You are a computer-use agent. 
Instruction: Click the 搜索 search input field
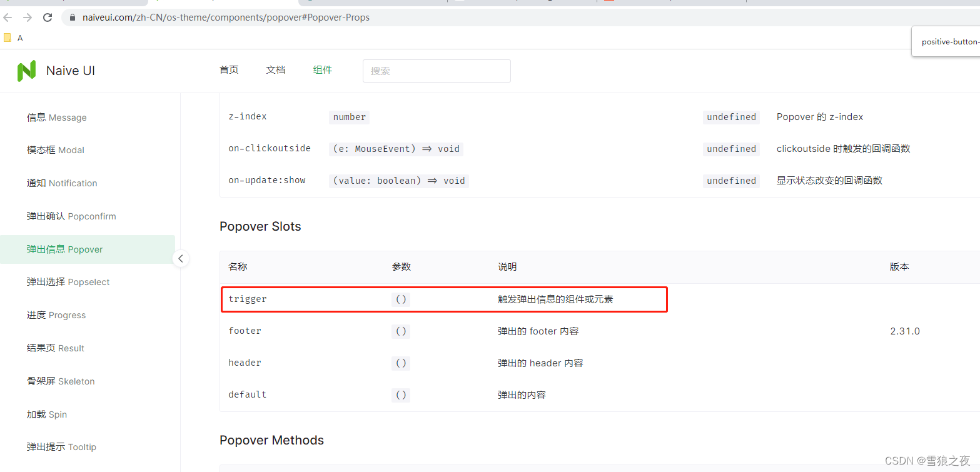[x=436, y=71]
